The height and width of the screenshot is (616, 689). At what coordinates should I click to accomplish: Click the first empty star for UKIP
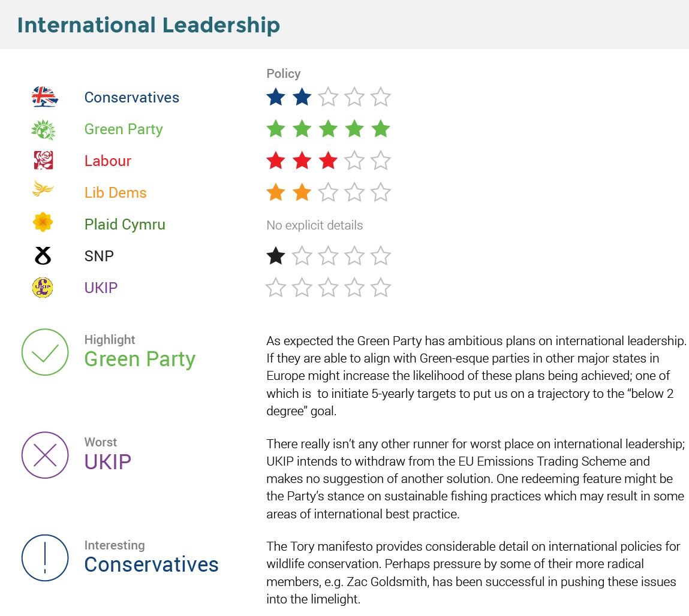[x=275, y=288]
